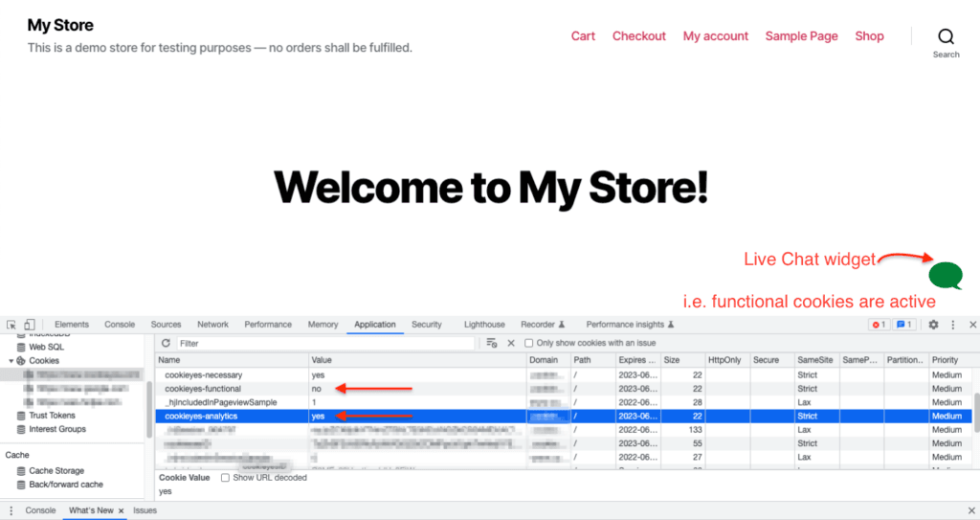Image resolution: width=980 pixels, height=520 pixels.
Task: Collapse the Cookies tree node
Action: pos(11,361)
